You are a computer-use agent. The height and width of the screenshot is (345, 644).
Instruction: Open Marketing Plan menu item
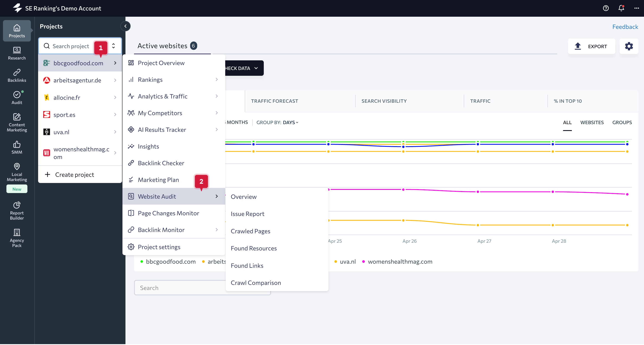coord(174,180)
